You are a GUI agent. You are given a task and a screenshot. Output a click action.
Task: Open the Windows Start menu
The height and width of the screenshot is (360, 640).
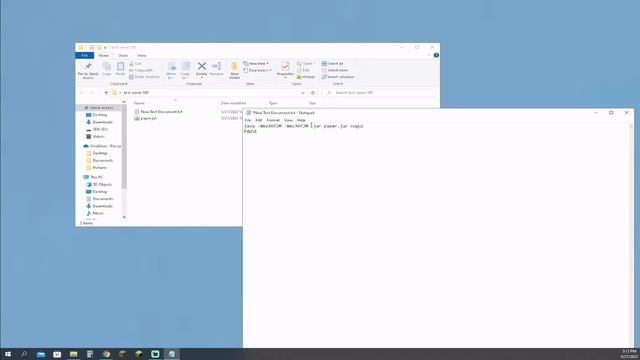tap(8, 354)
